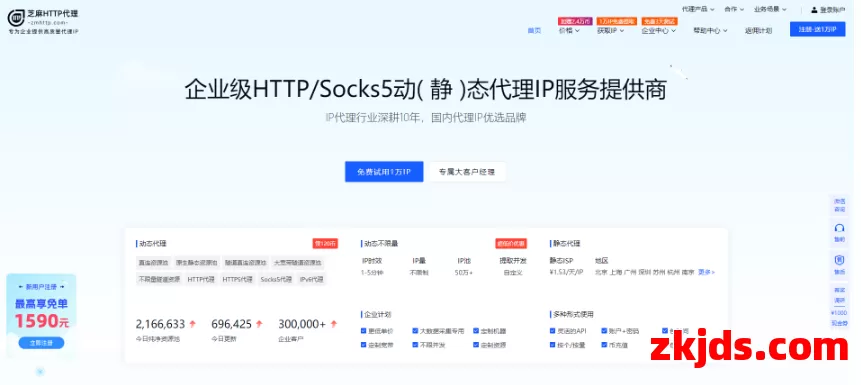Click the orange badge above 获取IP

point(617,21)
